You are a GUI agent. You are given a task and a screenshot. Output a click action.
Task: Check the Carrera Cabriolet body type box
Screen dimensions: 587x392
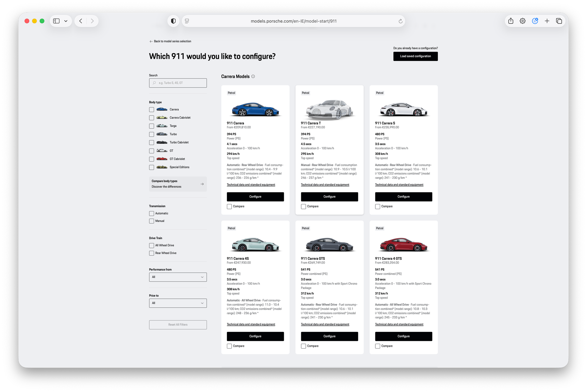coord(151,118)
